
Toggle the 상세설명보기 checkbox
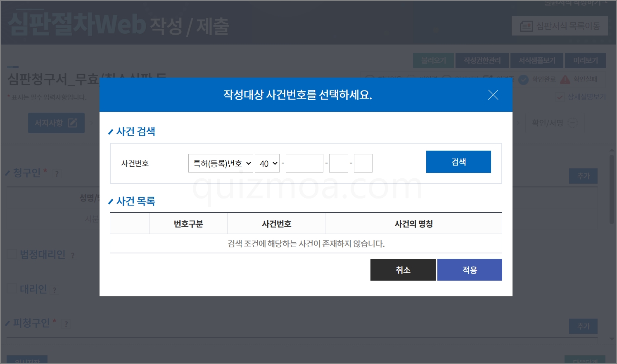(x=560, y=97)
